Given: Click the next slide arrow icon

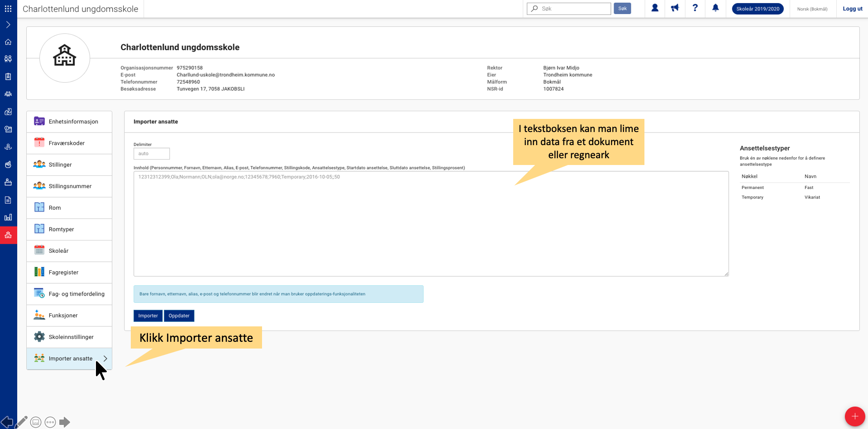Looking at the screenshot, I should [65, 422].
